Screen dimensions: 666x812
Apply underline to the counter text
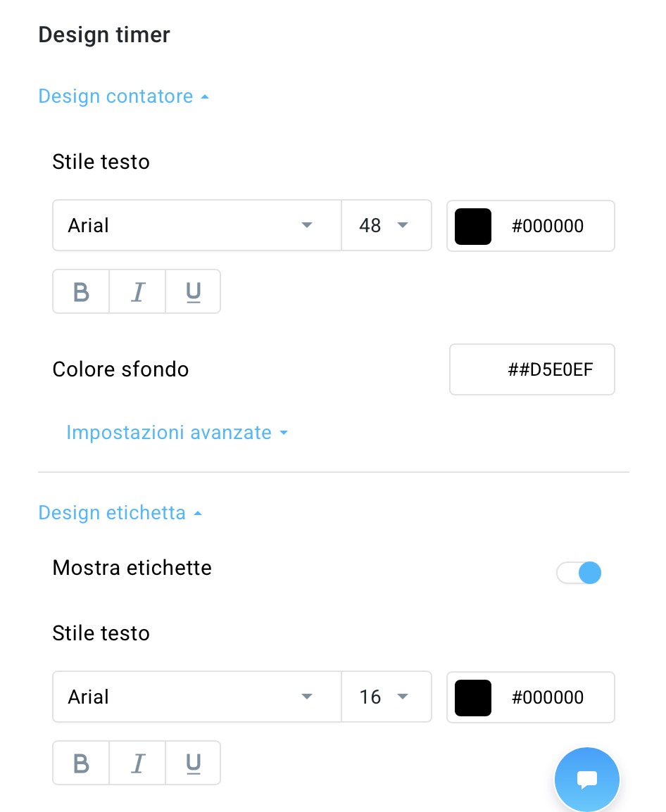click(x=192, y=291)
